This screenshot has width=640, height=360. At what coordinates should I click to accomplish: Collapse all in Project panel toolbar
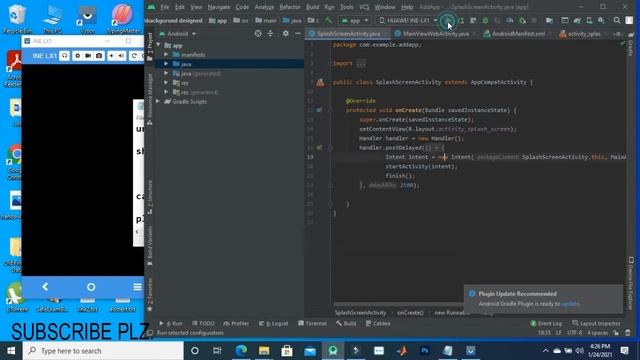pos(270,33)
